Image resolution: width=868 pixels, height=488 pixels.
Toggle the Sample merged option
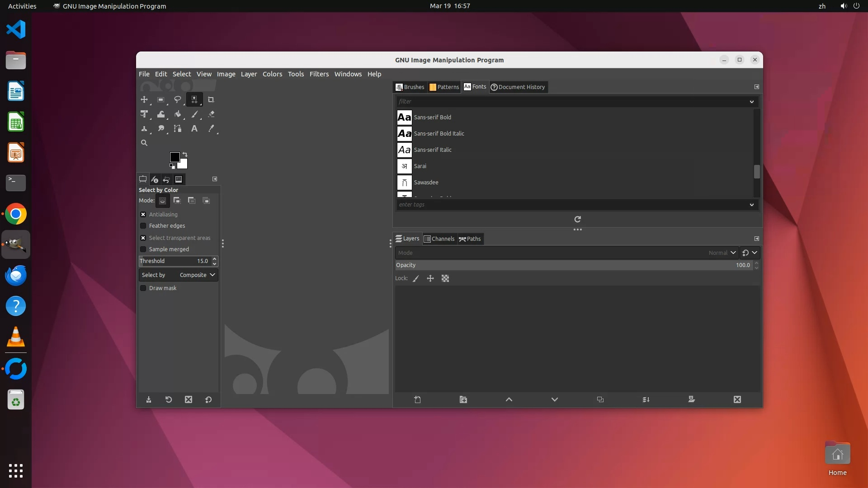tap(143, 249)
